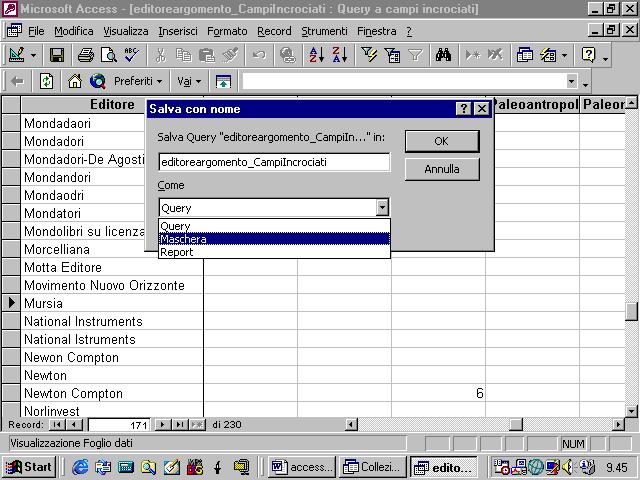Click the Windows Start button
This screenshot has width=640, height=480.
(29, 467)
